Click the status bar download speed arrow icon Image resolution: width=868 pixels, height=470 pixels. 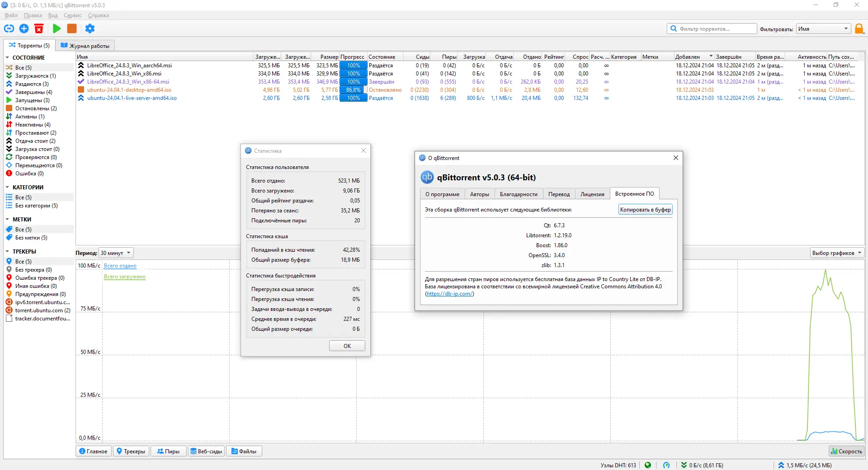[x=684, y=465]
